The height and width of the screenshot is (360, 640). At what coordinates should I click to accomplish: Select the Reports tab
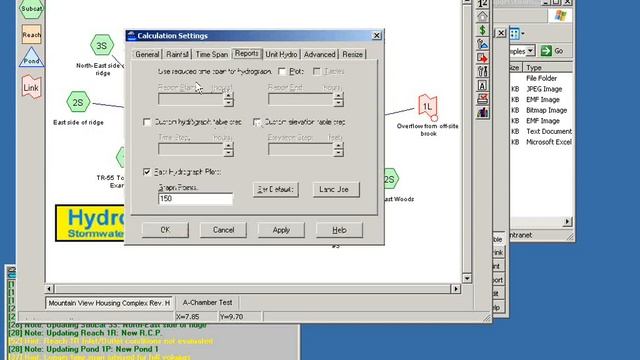[x=247, y=53]
